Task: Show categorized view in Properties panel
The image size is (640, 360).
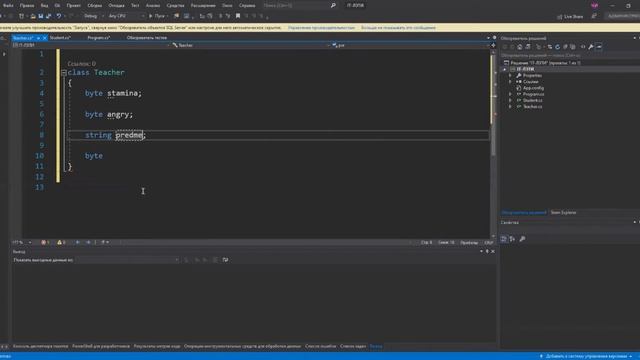Action: [x=504, y=239]
